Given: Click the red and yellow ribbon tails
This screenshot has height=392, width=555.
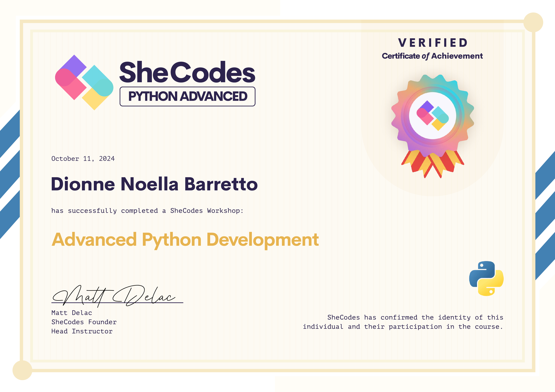Looking at the screenshot, I should (x=433, y=164).
